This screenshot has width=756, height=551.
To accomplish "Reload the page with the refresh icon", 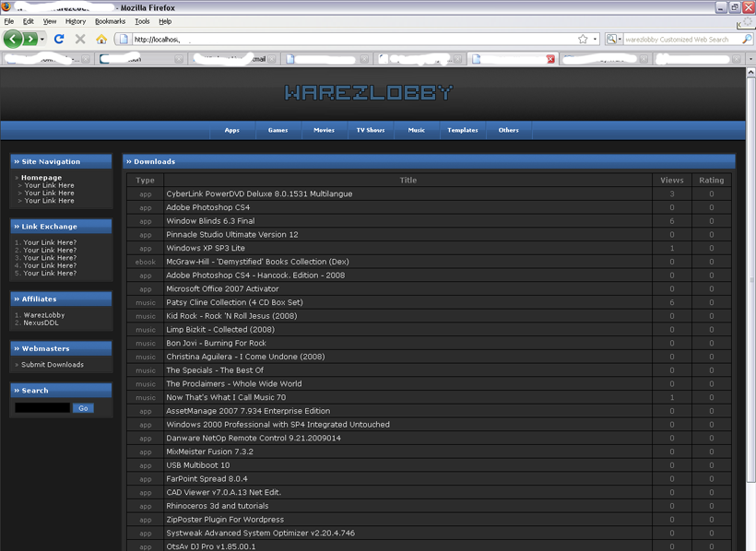I will [x=59, y=39].
